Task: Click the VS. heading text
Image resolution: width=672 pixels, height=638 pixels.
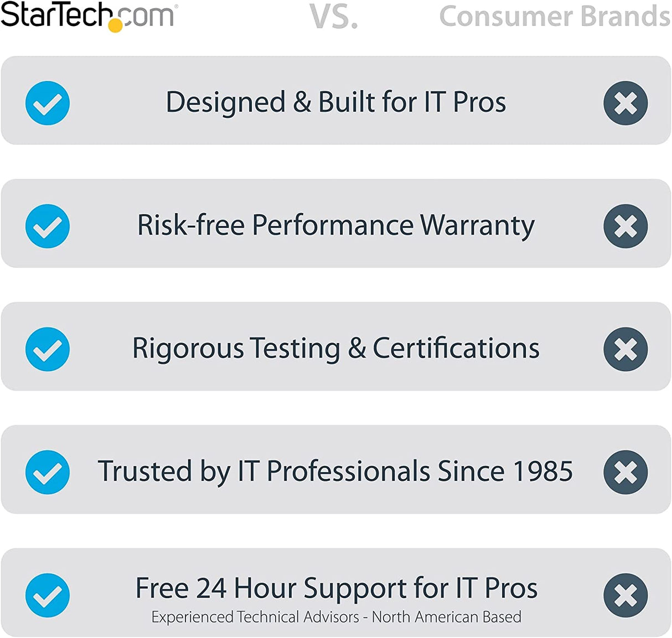Action: pyautogui.click(x=333, y=17)
